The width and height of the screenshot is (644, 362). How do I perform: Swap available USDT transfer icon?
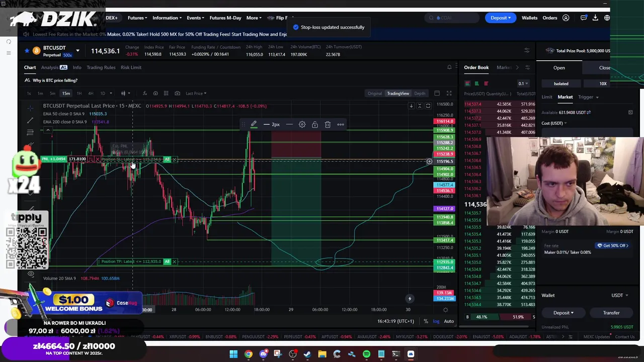click(589, 113)
